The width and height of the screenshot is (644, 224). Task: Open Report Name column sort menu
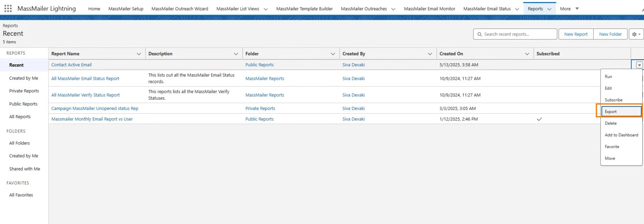pos(139,54)
